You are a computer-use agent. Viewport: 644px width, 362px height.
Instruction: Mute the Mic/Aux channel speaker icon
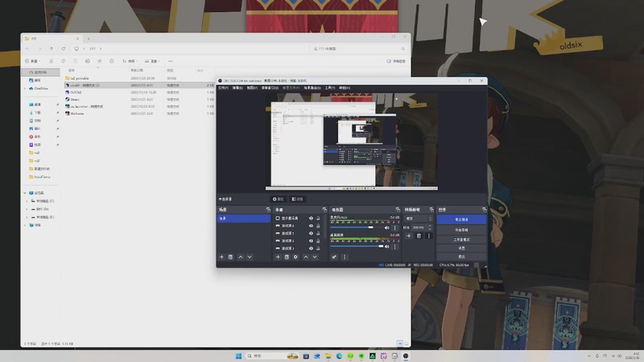click(x=387, y=228)
